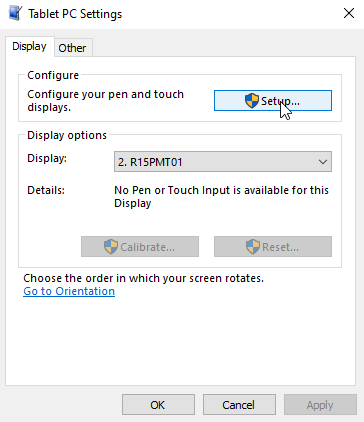Screen dimensions: 364x422
Task: Follow the Go to Orientation link
Action: 69,291
